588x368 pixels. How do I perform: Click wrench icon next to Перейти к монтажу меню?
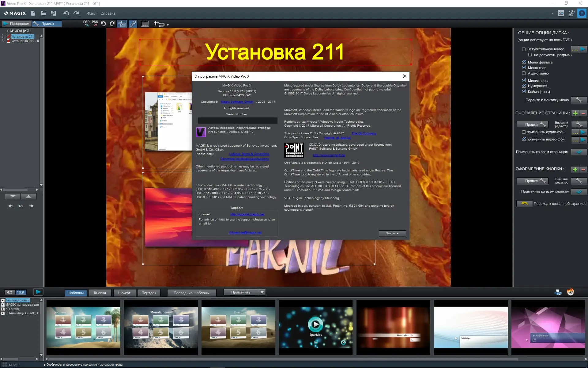coord(579,100)
